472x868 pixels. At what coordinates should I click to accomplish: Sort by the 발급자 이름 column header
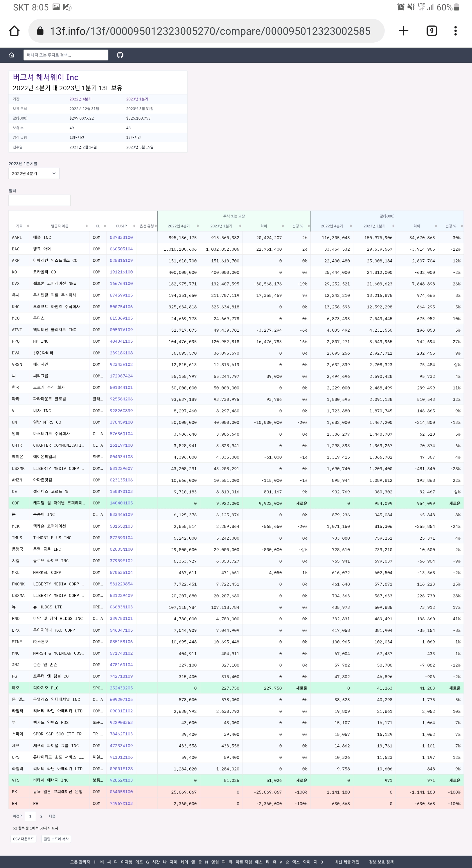60,226
